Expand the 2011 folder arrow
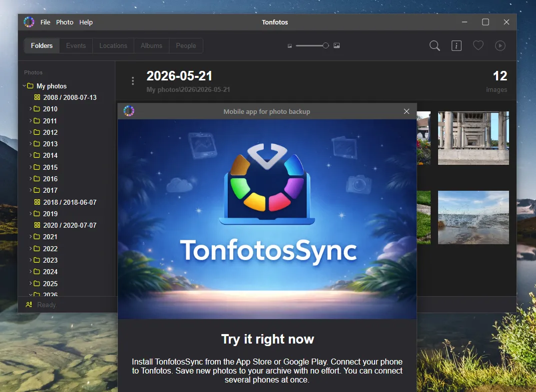The width and height of the screenshot is (536, 392). click(30, 120)
